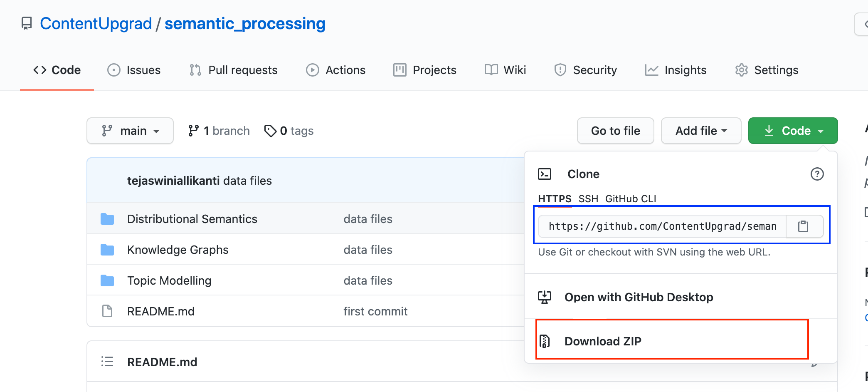Viewport: 868px width, 392px height.
Task: Click the Code tab angle-brackets icon
Action: [x=40, y=70]
